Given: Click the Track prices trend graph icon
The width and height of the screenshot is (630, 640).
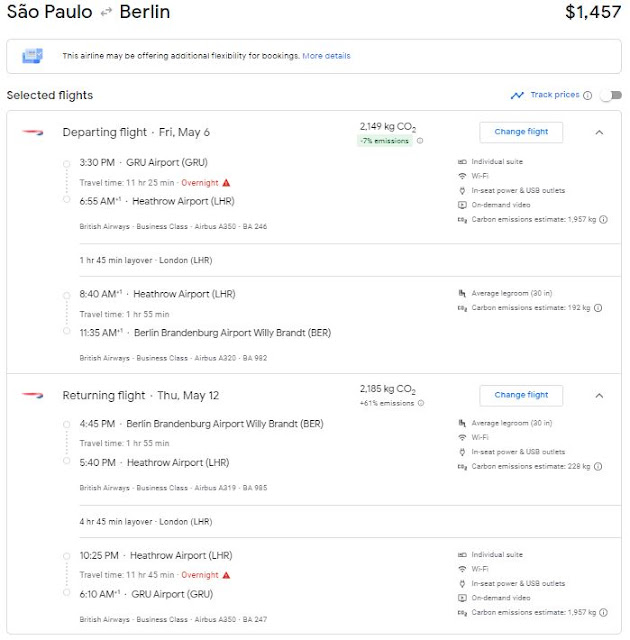Looking at the screenshot, I should (x=517, y=95).
